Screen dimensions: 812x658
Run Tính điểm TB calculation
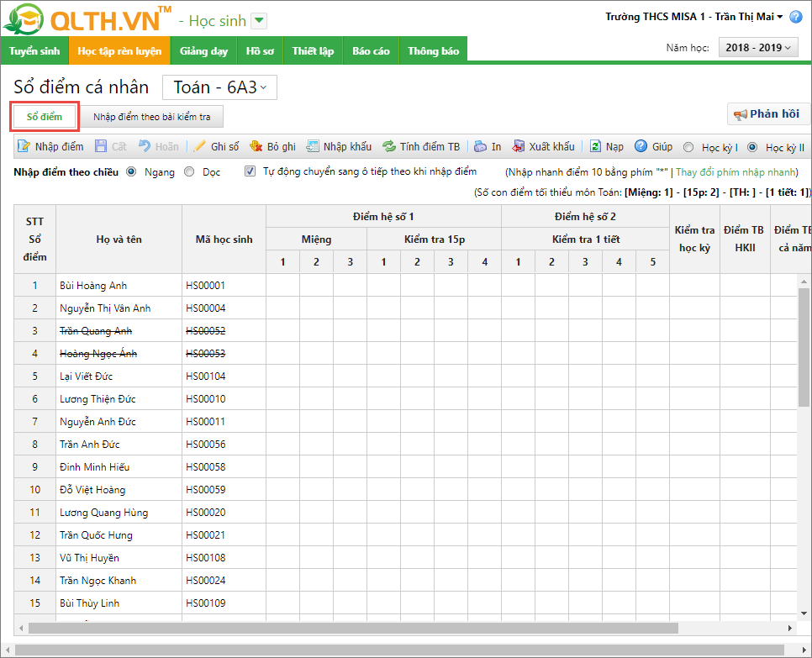click(389, 146)
